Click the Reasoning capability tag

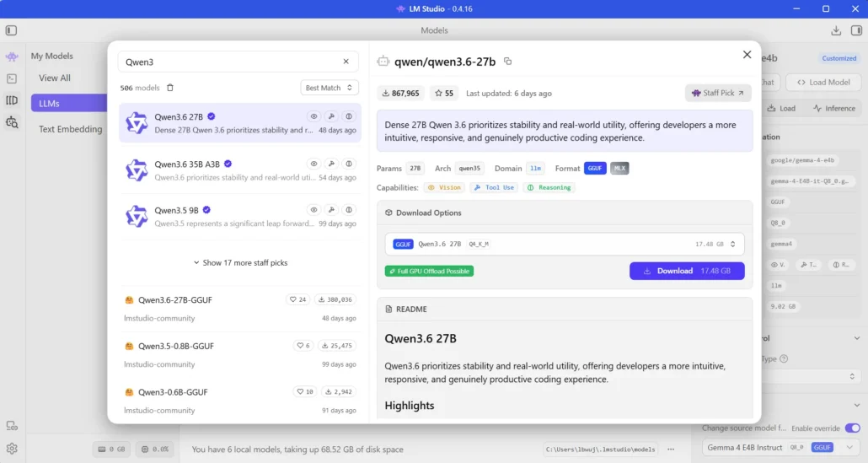549,188
